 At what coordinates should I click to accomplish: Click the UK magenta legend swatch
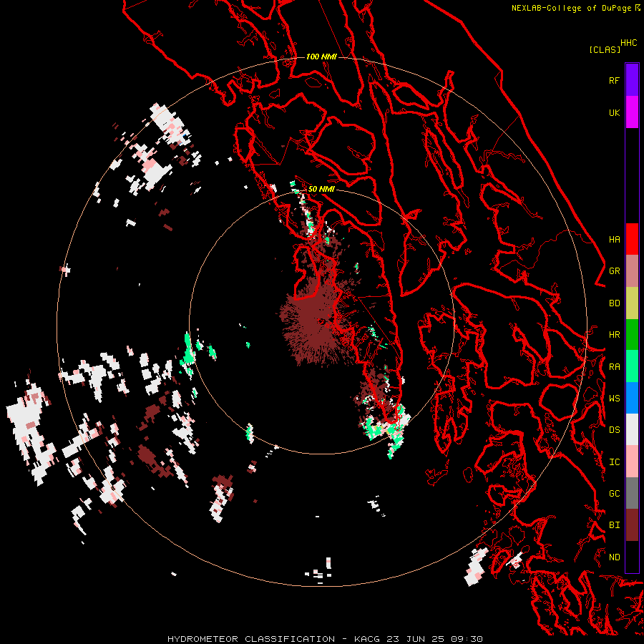(x=632, y=112)
